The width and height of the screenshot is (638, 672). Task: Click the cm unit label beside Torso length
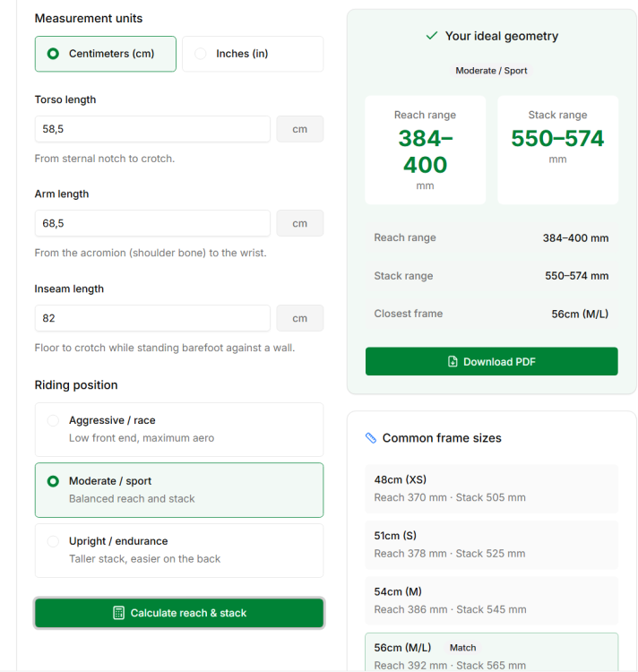pos(300,129)
